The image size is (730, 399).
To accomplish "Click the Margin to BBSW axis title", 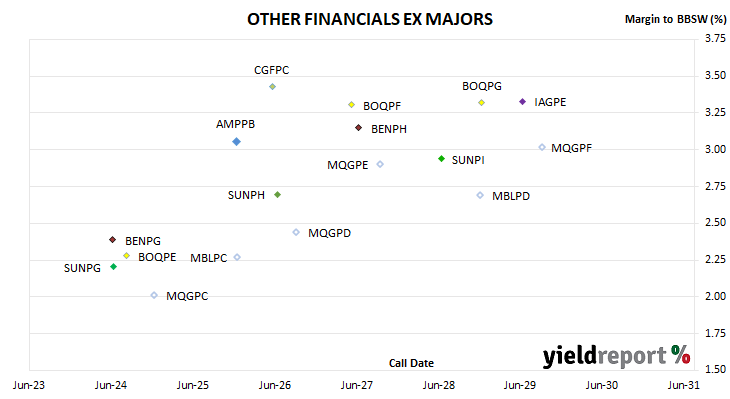I will 675,19.
